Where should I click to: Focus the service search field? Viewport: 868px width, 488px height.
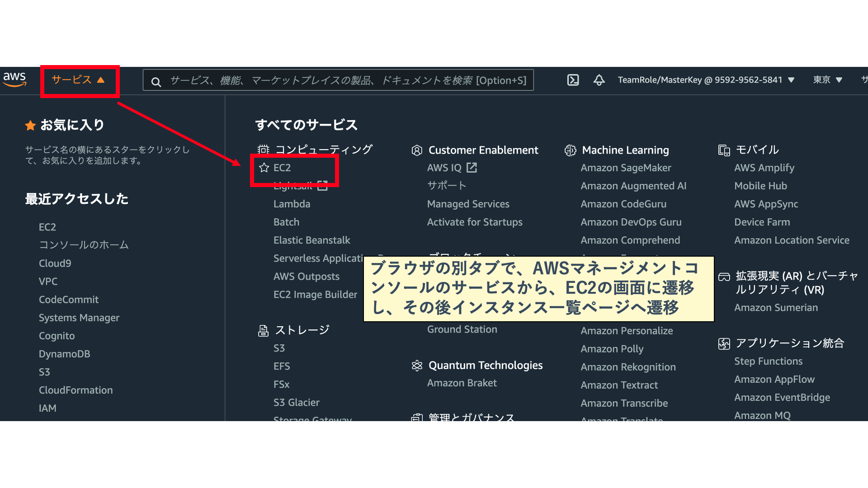[x=338, y=80]
